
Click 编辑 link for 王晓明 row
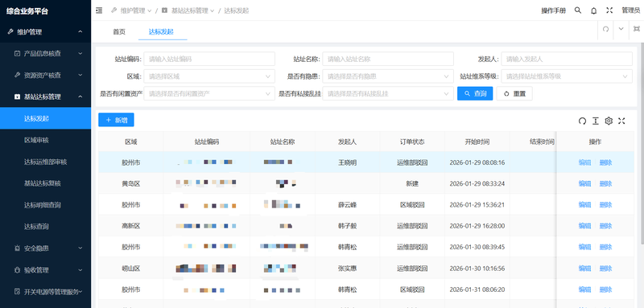(x=584, y=162)
